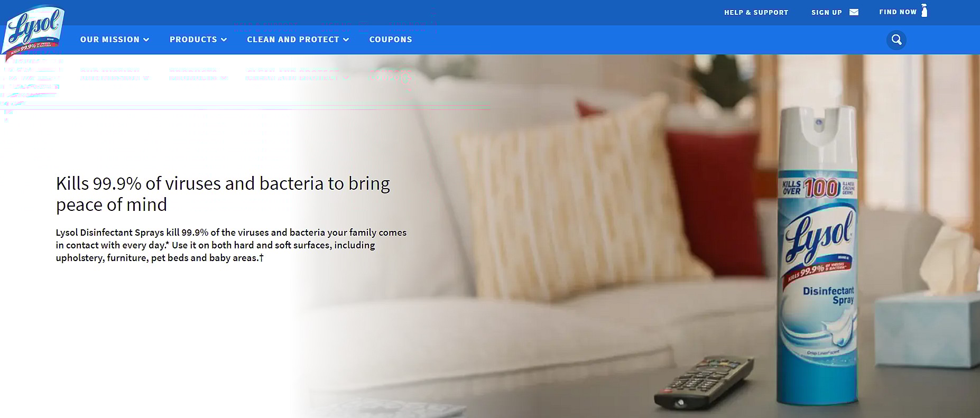Screen dimensions: 980x418
Task: Open the Our Mission menu label
Action: [x=110, y=40]
